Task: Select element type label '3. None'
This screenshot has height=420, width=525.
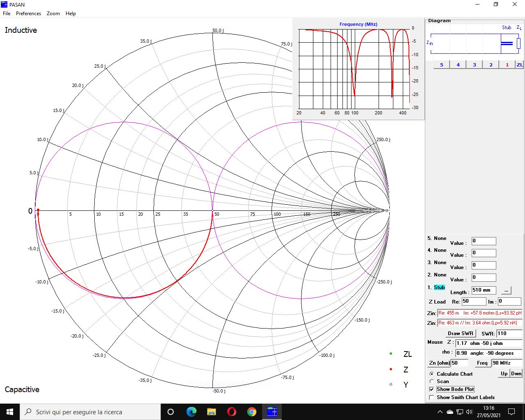Action: (x=437, y=262)
